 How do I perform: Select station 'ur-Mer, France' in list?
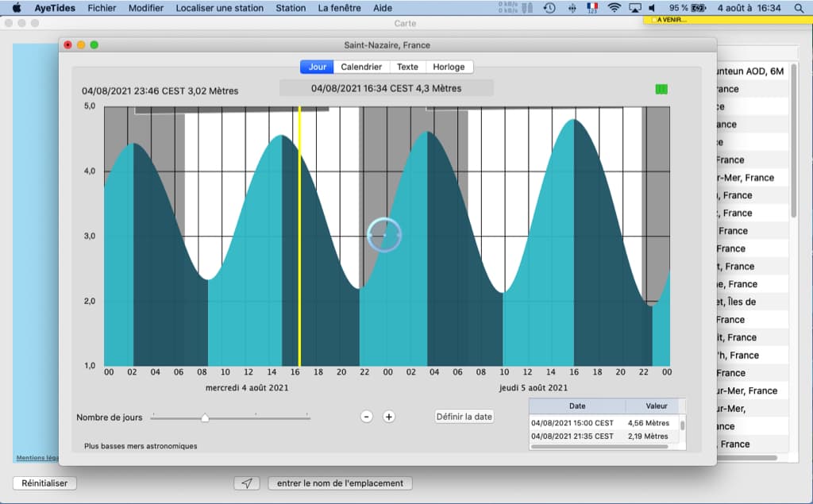(x=753, y=391)
